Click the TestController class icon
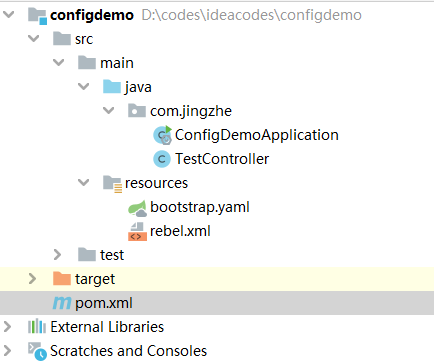 pyautogui.click(x=162, y=159)
